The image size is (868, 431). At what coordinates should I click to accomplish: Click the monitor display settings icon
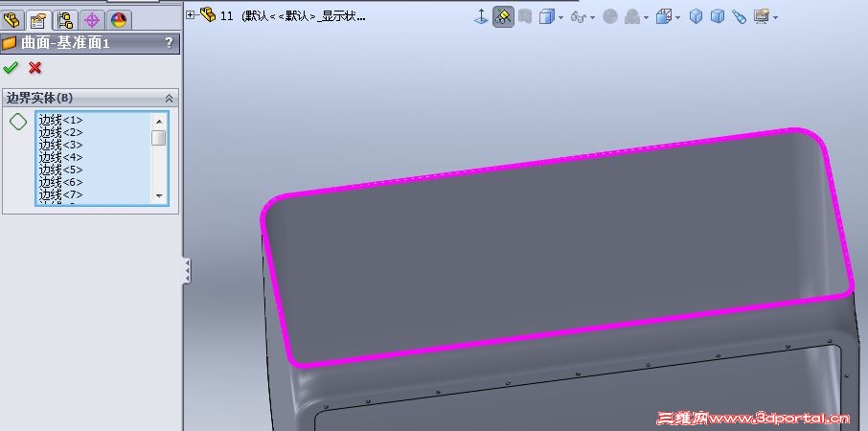pyautogui.click(x=762, y=16)
